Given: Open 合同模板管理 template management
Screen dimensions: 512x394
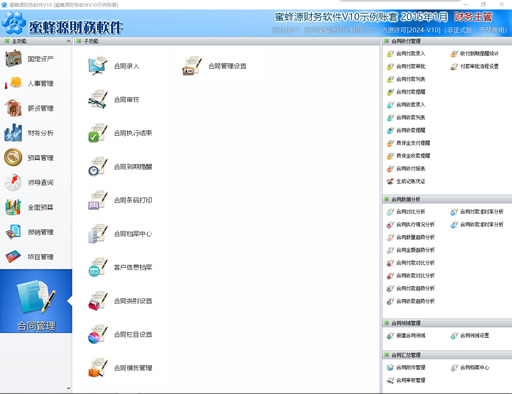Looking at the screenshot, I should (x=98, y=368).
